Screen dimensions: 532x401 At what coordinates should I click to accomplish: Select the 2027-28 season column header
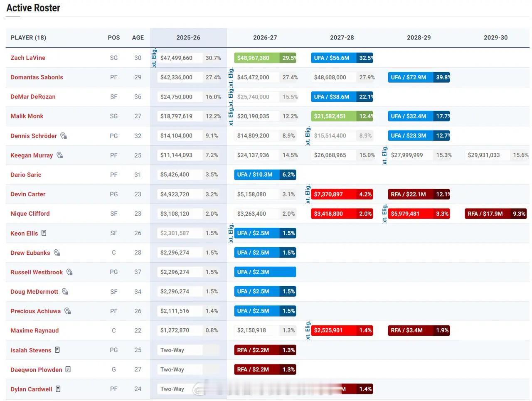pos(342,37)
